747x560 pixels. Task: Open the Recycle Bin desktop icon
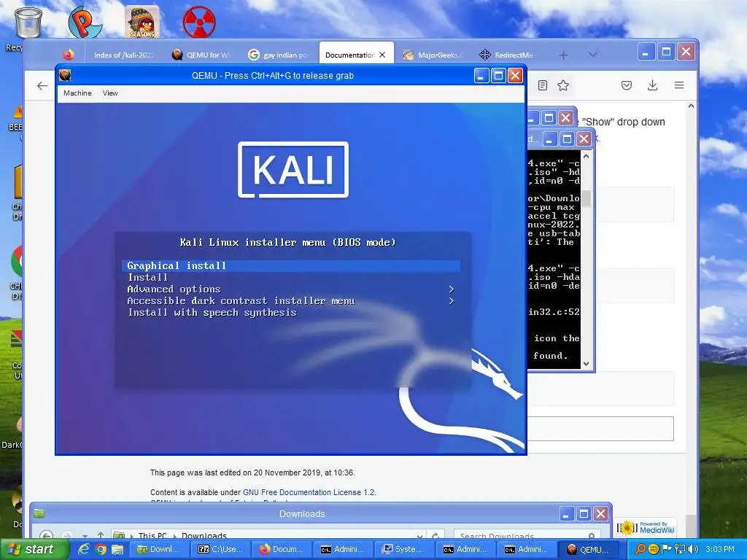[28, 23]
